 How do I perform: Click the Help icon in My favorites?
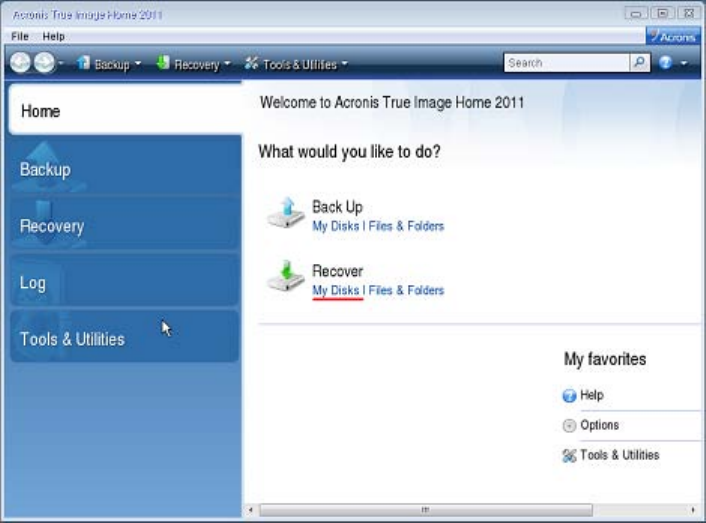[x=569, y=396]
